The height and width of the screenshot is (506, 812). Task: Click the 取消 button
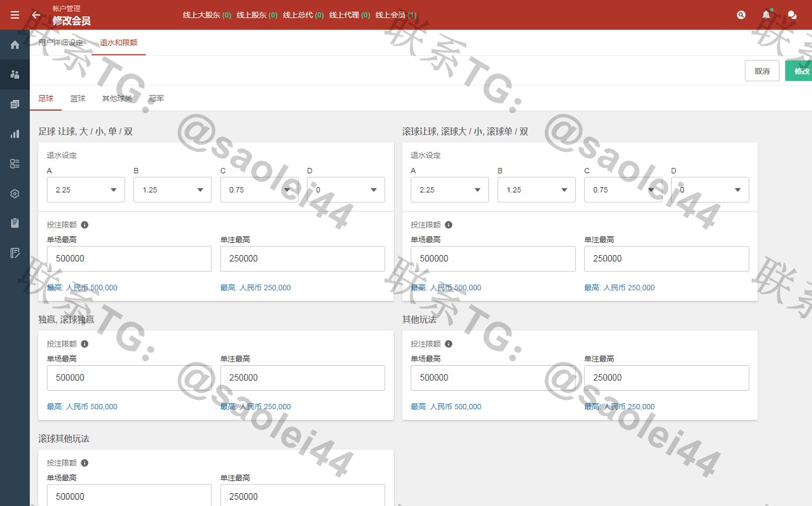click(762, 71)
